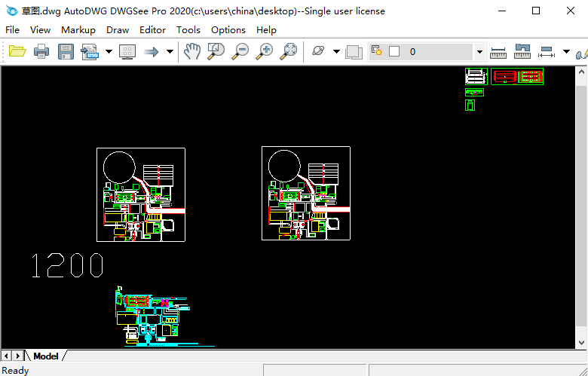Open the Markup menu
Viewport: 588px width, 376px height.
click(x=78, y=30)
